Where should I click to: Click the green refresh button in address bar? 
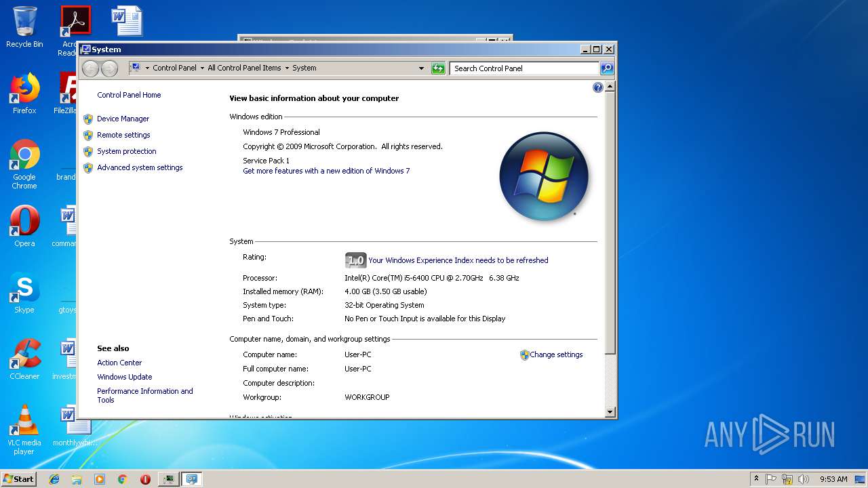pyautogui.click(x=438, y=68)
